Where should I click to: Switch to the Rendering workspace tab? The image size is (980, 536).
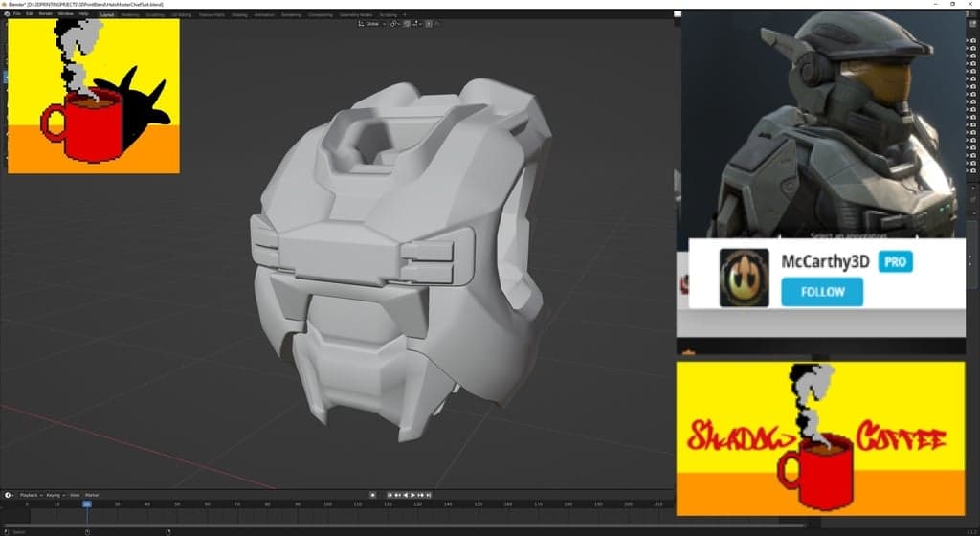coord(291,14)
